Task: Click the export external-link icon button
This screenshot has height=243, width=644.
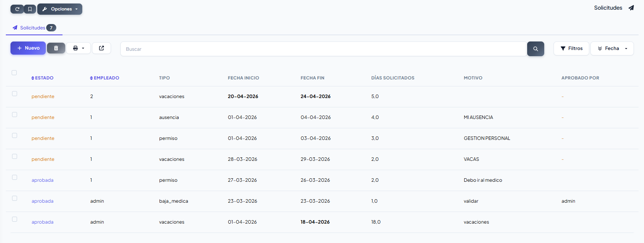Action: tap(101, 48)
